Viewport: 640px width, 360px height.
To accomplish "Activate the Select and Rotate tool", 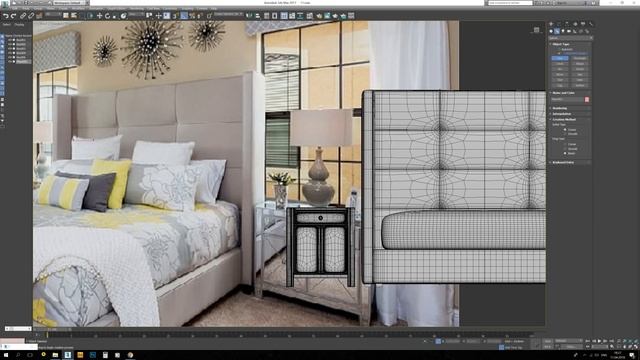I will point(107,16).
